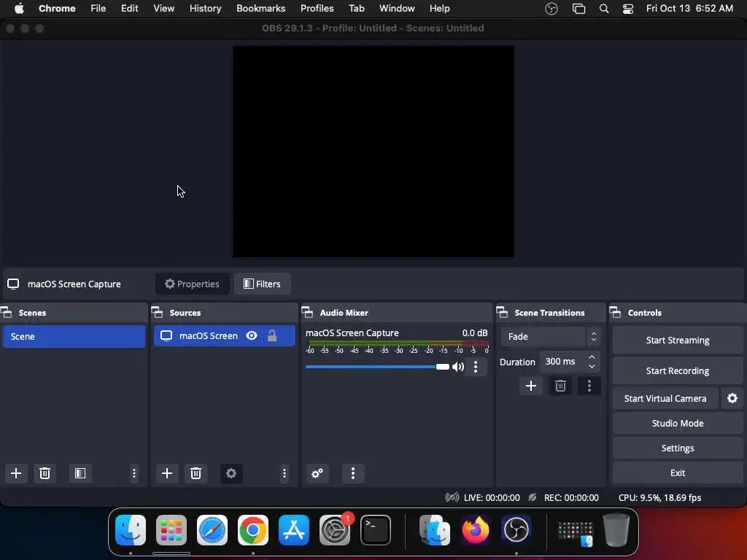
Task: Remove selected scene with trash icon
Action: (x=44, y=473)
